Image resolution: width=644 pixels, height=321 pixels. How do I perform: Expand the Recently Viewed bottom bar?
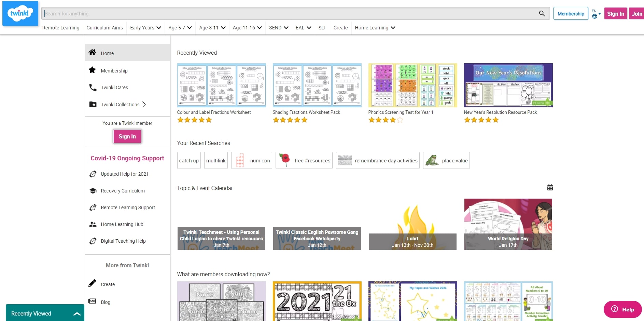tap(45, 313)
